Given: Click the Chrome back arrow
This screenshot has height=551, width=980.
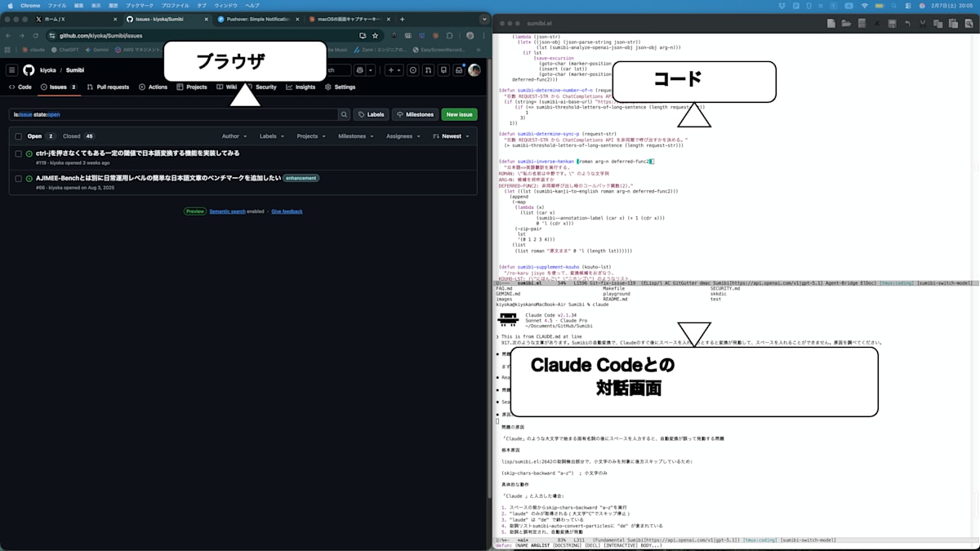Looking at the screenshot, I should (x=9, y=36).
